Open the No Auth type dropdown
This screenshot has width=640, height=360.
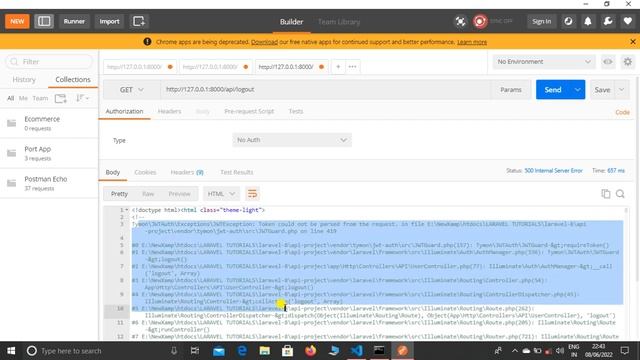(x=292, y=140)
